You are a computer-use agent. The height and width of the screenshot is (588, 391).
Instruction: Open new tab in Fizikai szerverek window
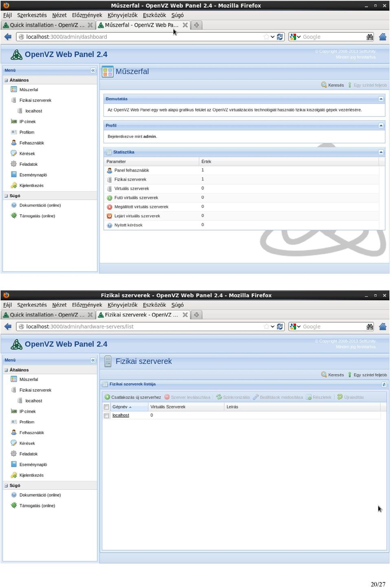pos(196,315)
